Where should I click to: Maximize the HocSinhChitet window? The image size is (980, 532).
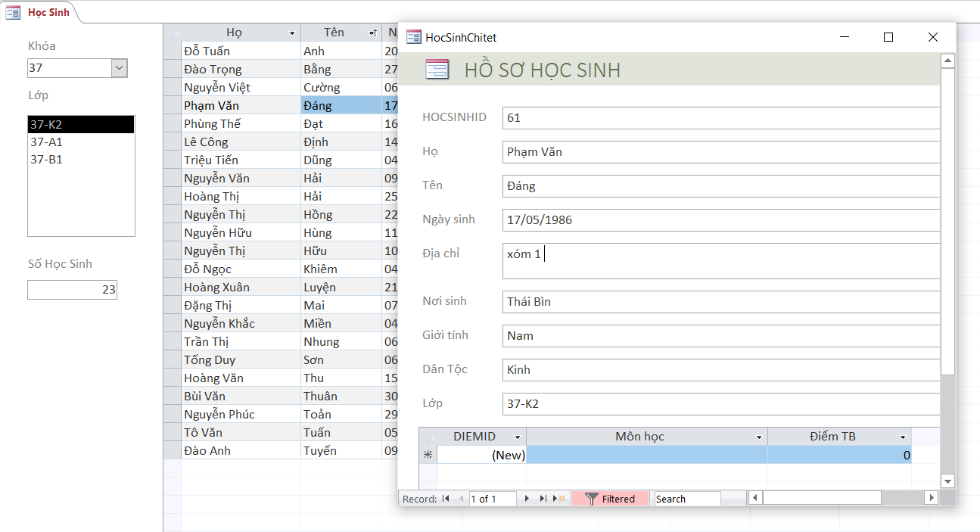point(889,37)
